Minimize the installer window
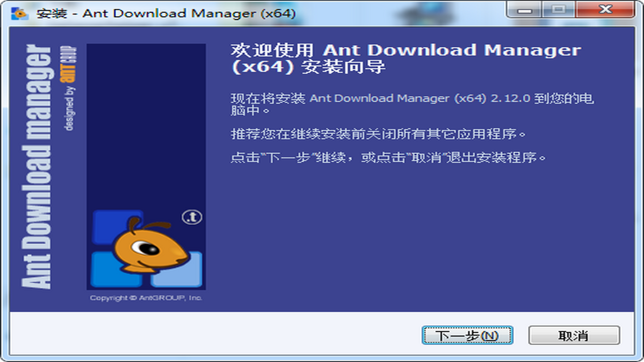 tap(524, 10)
